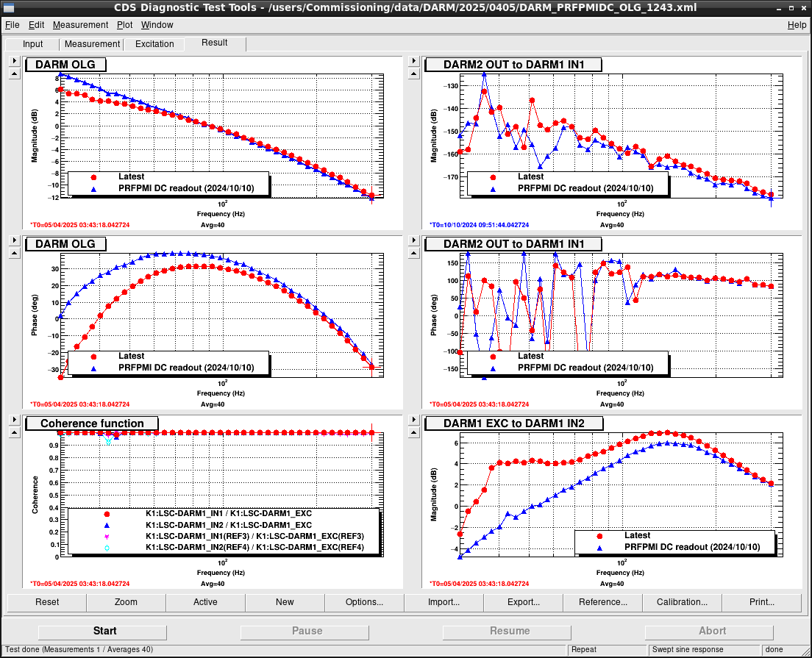Open the Calibration... dialog
This screenshot has width=812, height=658.
(682, 602)
